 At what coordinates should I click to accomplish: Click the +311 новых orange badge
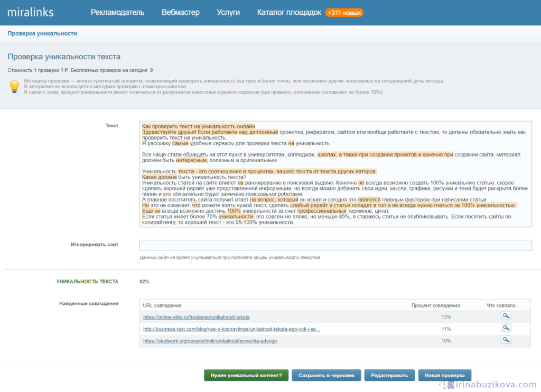coord(344,12)
